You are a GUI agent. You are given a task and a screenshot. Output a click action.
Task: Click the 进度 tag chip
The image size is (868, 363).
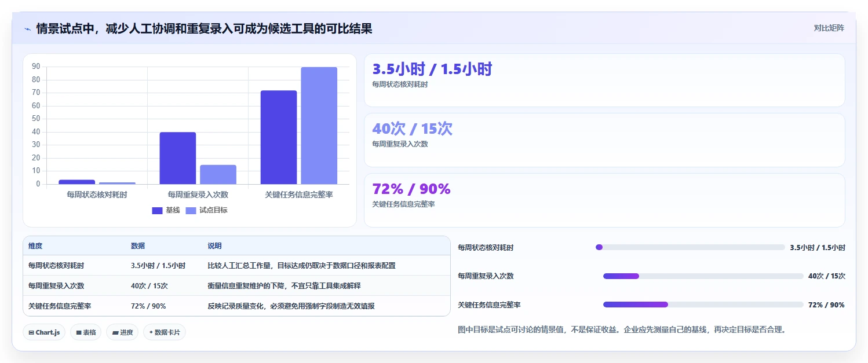[x=122, y=332]
